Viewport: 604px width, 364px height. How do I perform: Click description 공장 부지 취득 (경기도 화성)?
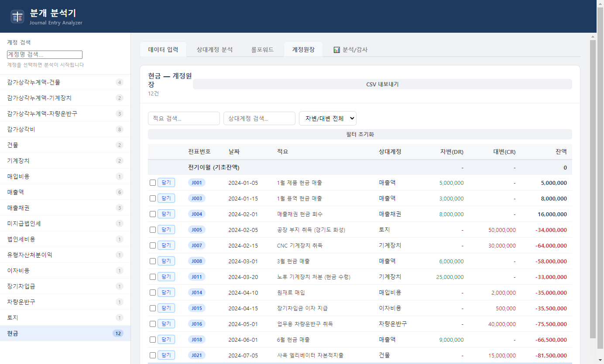pos(311,230)
